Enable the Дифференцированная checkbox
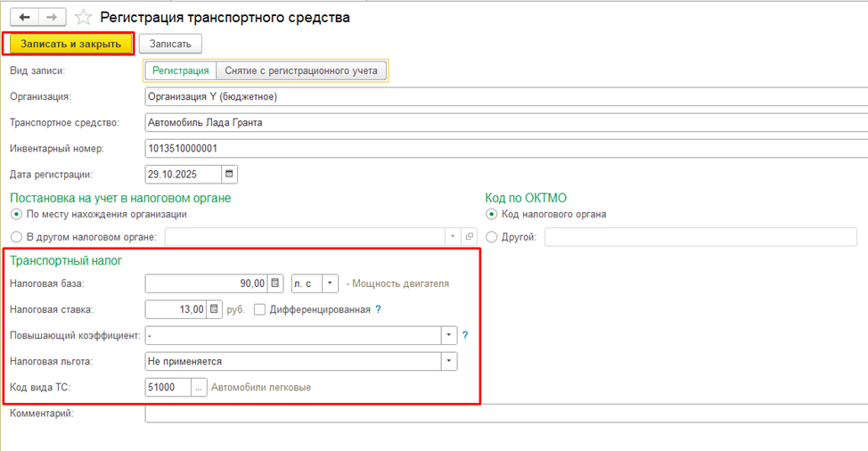This screenshot has width=868, height=451. 259,309
